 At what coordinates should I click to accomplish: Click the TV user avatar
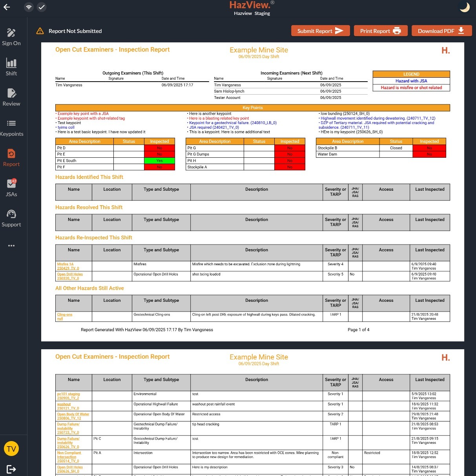[11, 449]
